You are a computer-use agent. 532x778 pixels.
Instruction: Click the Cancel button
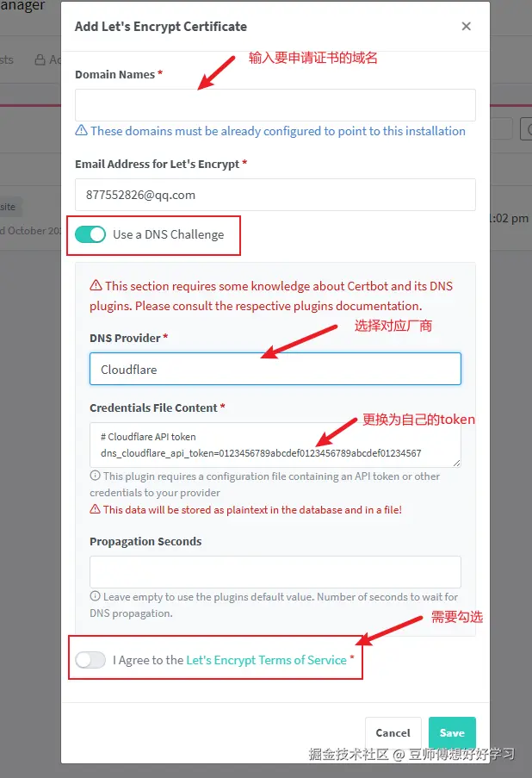(393, 732)
